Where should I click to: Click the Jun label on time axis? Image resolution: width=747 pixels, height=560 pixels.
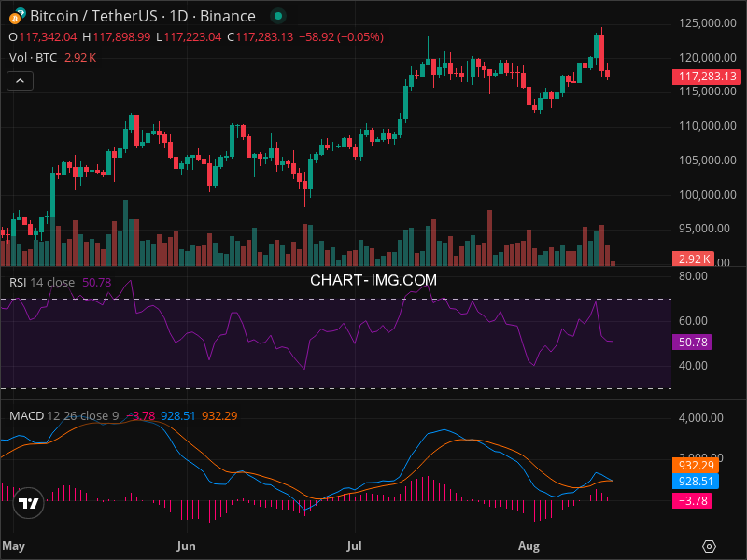pos(186,546)
